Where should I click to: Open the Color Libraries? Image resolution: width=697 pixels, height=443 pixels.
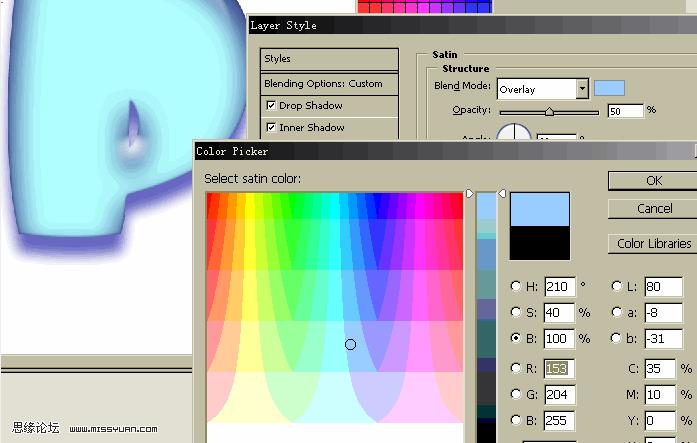(x=653, y=243)
